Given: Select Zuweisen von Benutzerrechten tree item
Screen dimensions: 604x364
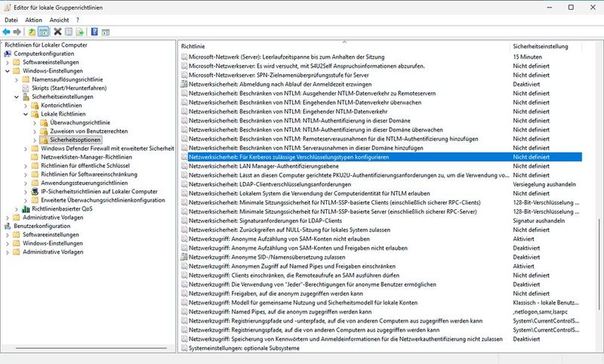Looking at the screenshot, I should (x=88, y=131).
